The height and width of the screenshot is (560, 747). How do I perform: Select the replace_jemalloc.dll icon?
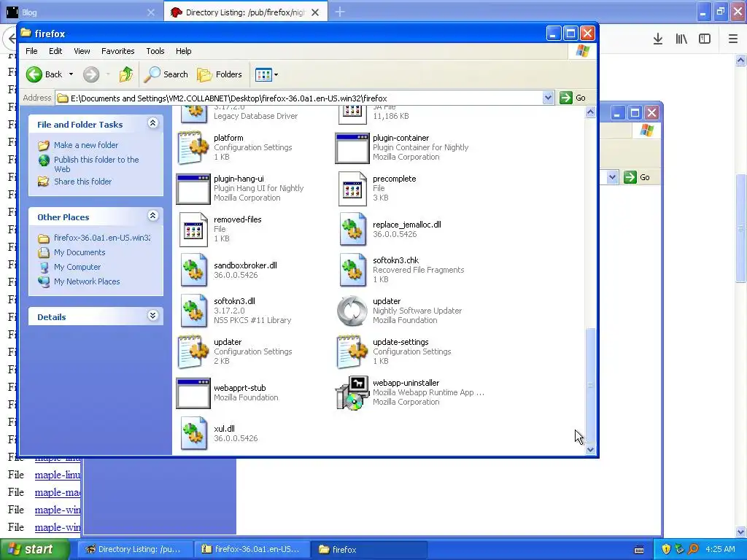[x=352, y=230]
